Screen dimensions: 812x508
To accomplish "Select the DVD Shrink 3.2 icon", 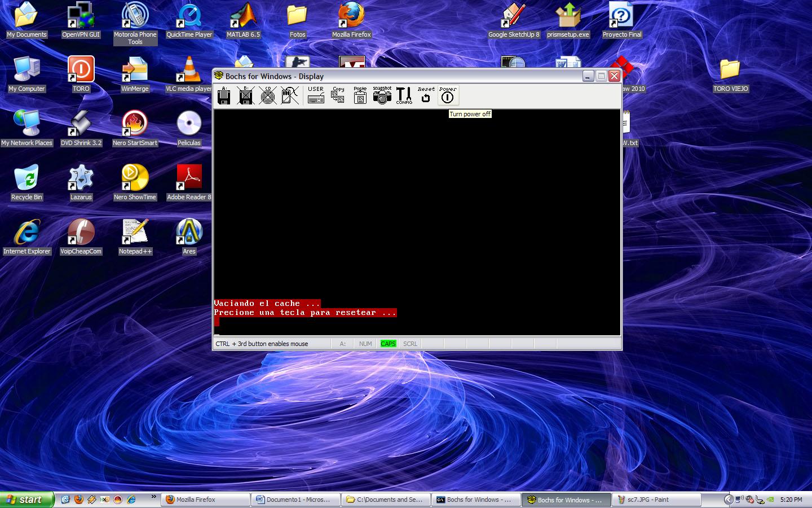I will pos(81,129).
